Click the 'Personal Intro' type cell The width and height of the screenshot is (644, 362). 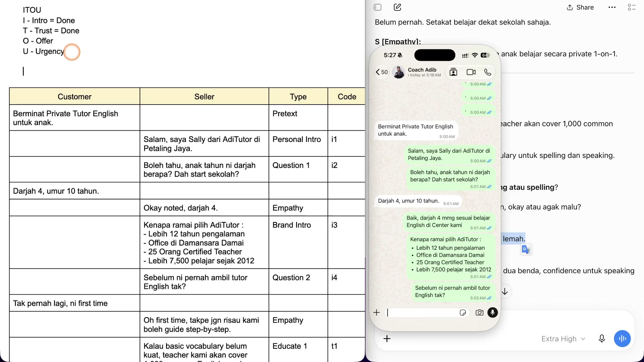298,143
